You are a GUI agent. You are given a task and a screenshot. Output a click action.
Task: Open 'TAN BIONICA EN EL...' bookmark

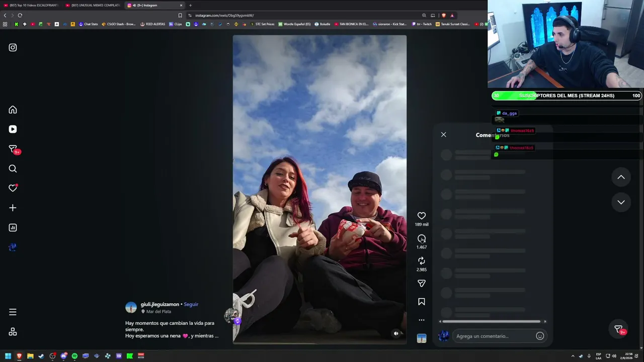(351, 24)
